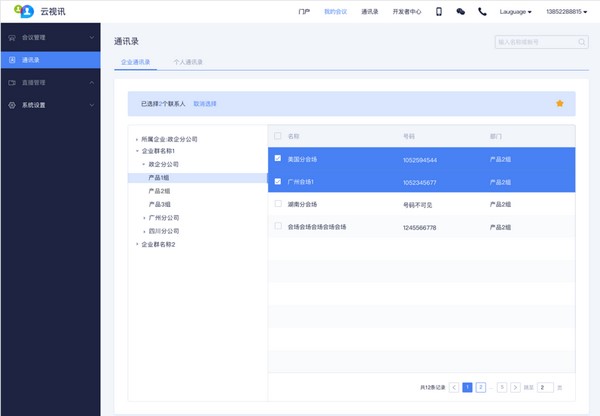Expand the 企业群名称2 tree node

[137, 244]
